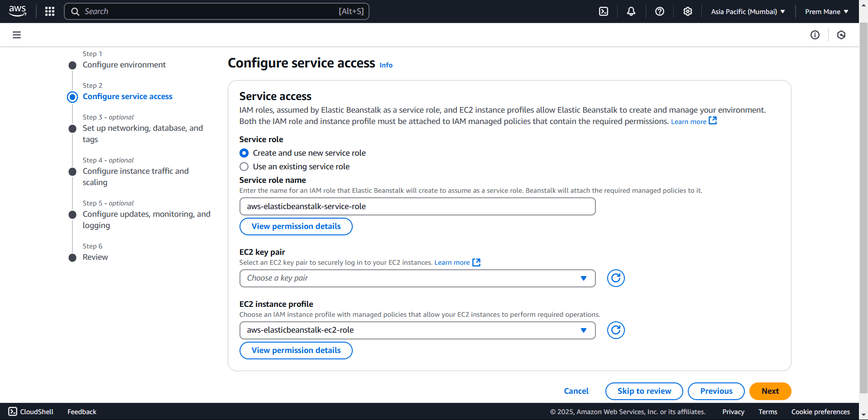Open the CloudShell icon in top bar
Viewport: 868px width, 420px height.
[x=604, y=11]
